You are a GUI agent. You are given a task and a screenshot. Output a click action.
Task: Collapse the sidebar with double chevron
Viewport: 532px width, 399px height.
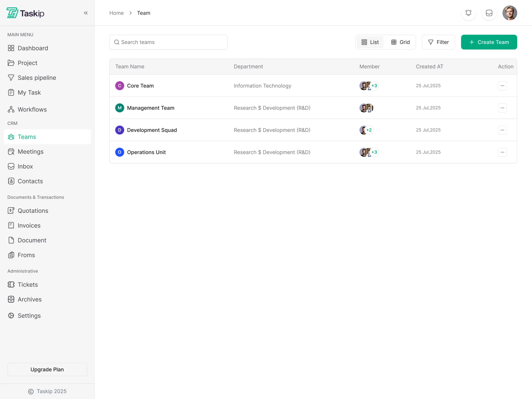point(86,13)
